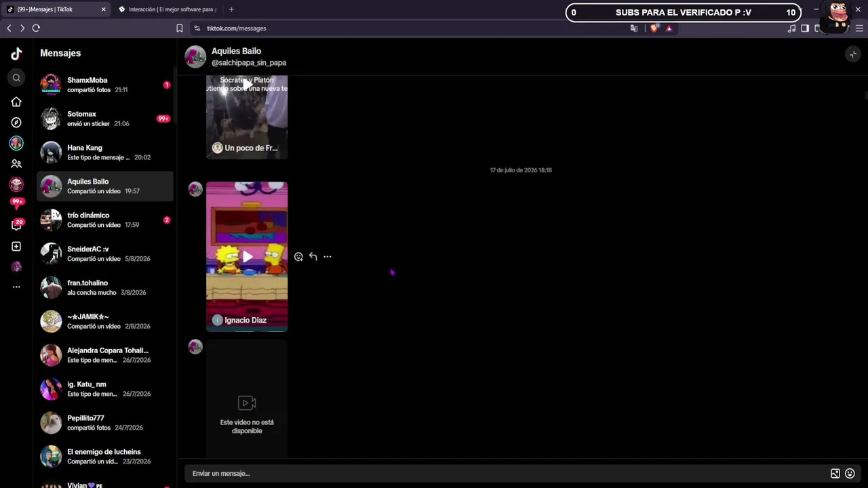Play the Simpsons video from Ignacio Diaz

tap(247, 257)
